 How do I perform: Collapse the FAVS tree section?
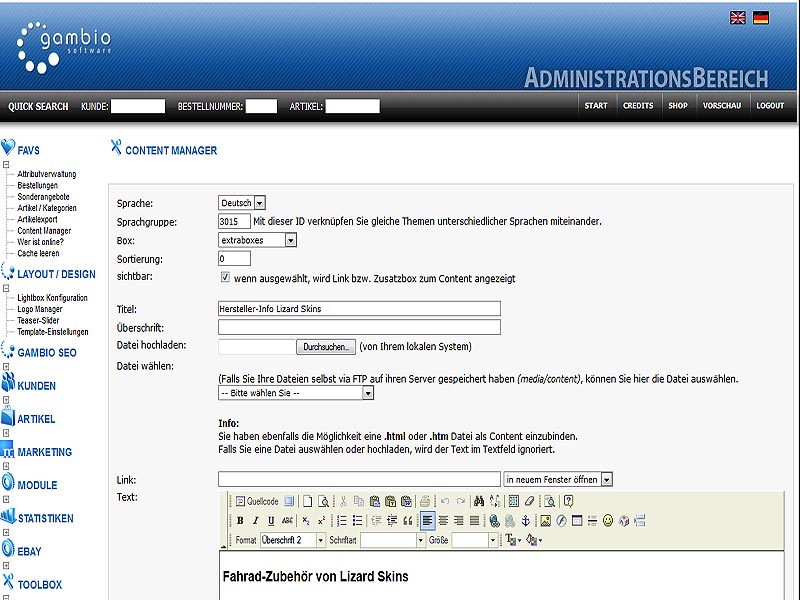(x=6, y=164)
